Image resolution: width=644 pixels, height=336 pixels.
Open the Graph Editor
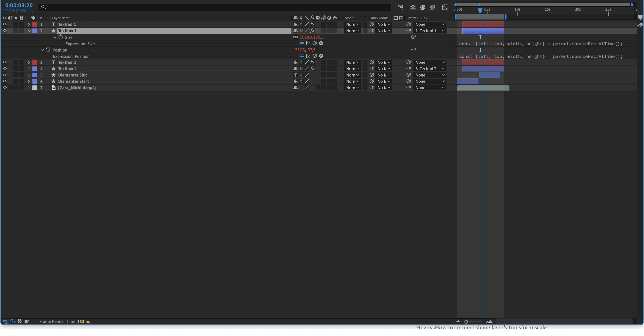coord(445,7)
